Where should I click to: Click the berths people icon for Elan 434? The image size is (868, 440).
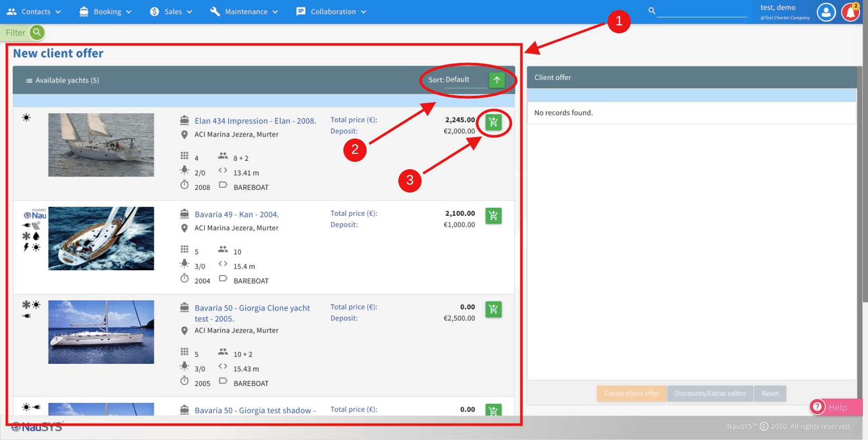coord(223,156)
